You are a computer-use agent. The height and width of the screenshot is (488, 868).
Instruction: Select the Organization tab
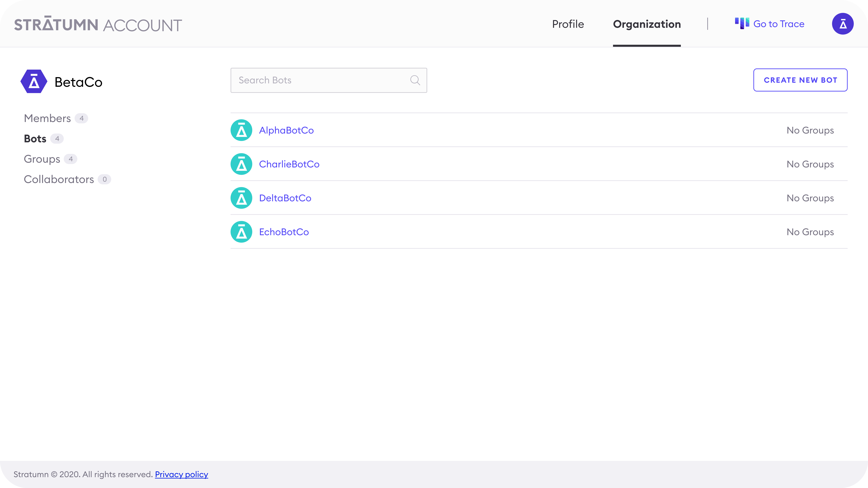(647, 24)
